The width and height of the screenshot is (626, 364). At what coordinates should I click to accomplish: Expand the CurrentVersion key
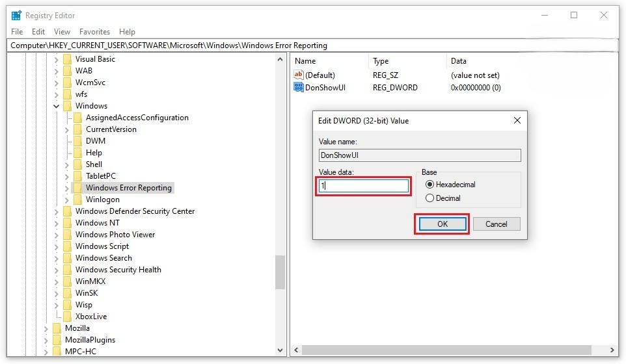coord(67,129)
